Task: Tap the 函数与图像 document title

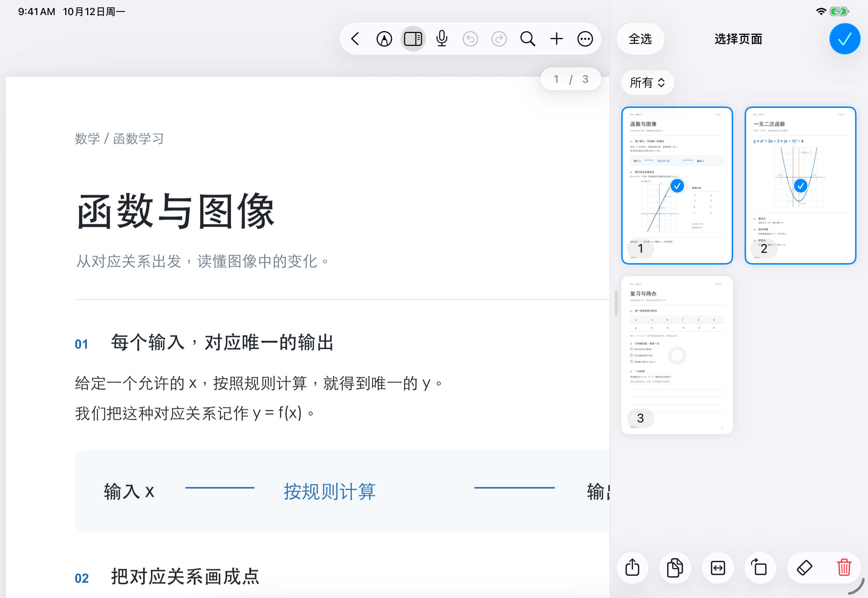Action: pyautogui.click(x=176, y=211)
